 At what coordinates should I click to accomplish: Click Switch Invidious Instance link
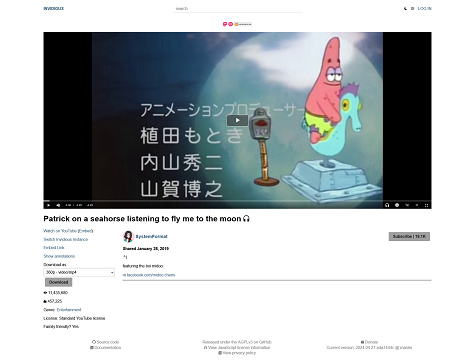coord(66,239)
